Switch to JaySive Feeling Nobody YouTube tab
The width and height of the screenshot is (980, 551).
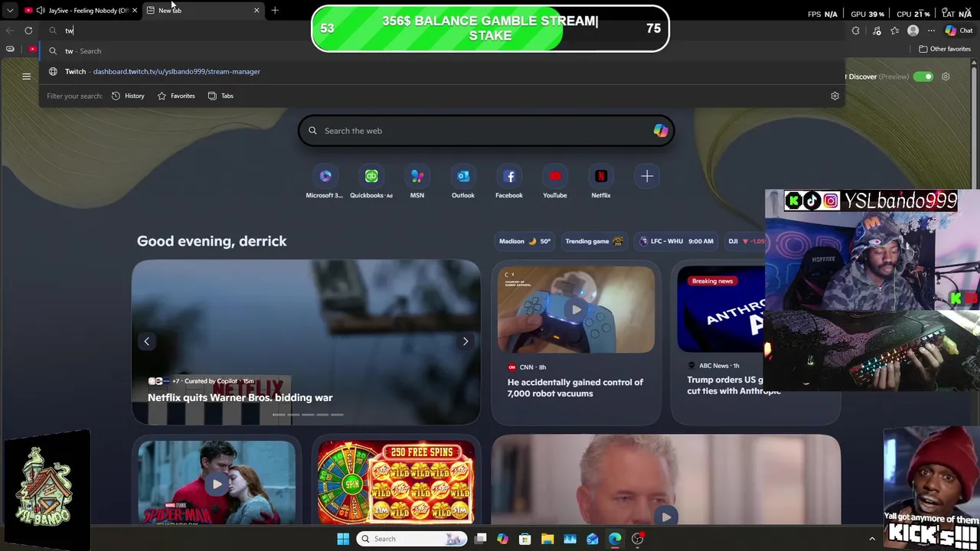point(82,10)
